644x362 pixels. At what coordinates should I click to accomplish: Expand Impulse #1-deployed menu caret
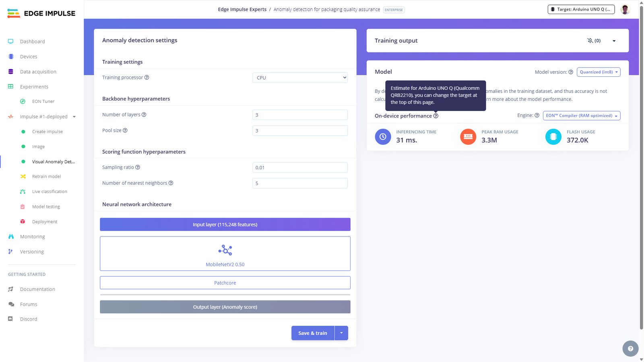pyautogui.click(x=74, y=117)
